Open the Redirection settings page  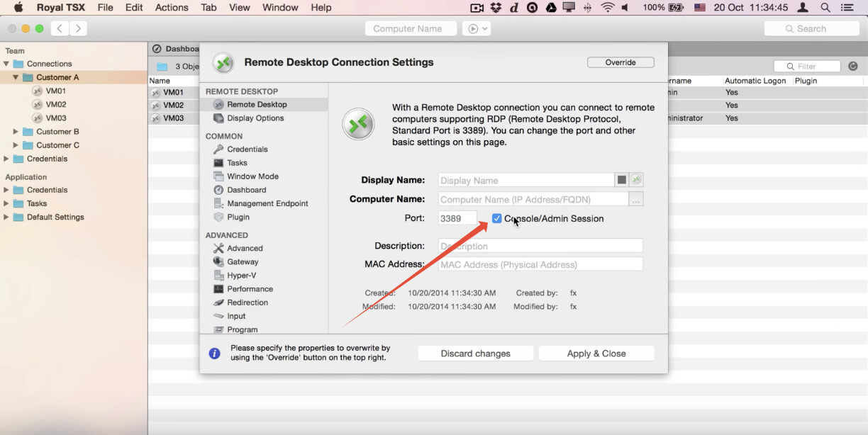(x=247, y=303)
